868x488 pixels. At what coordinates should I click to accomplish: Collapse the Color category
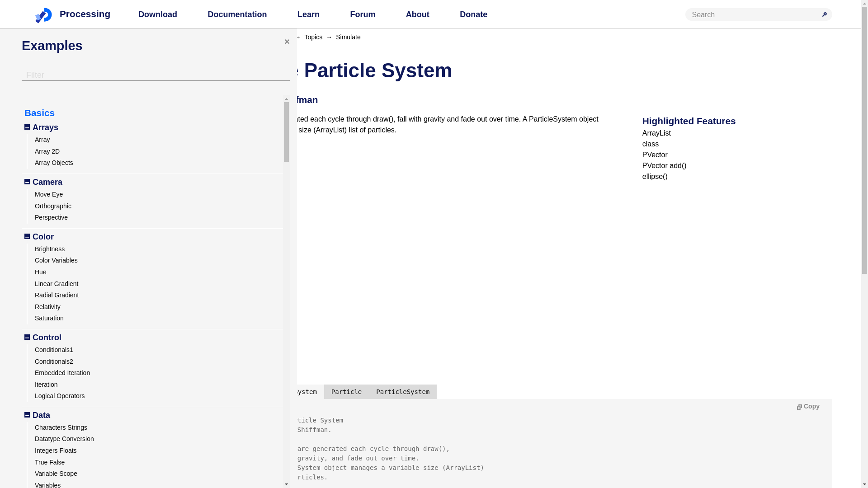point(27,236)
